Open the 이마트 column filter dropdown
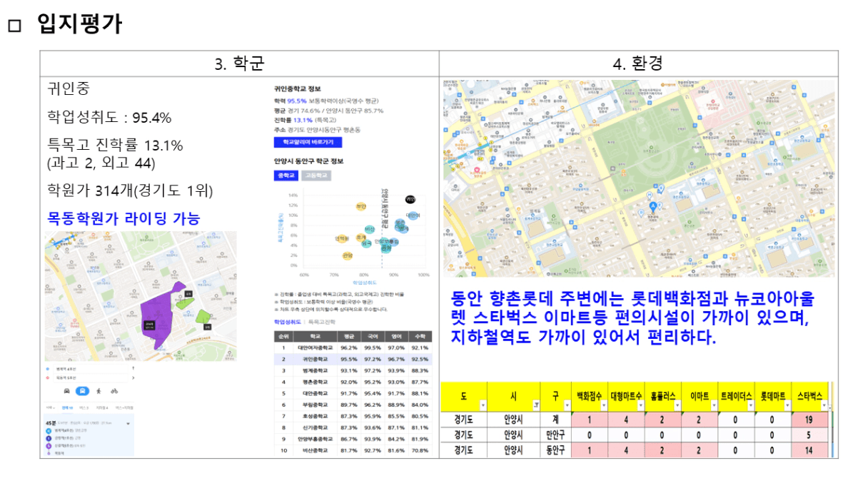The width and height of the screenshot is (868, 488). 714,405
